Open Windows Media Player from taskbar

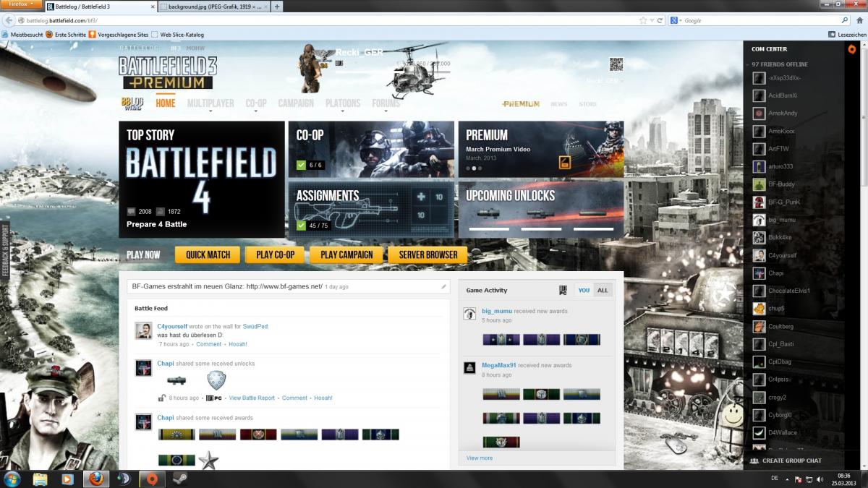point(68,479)
